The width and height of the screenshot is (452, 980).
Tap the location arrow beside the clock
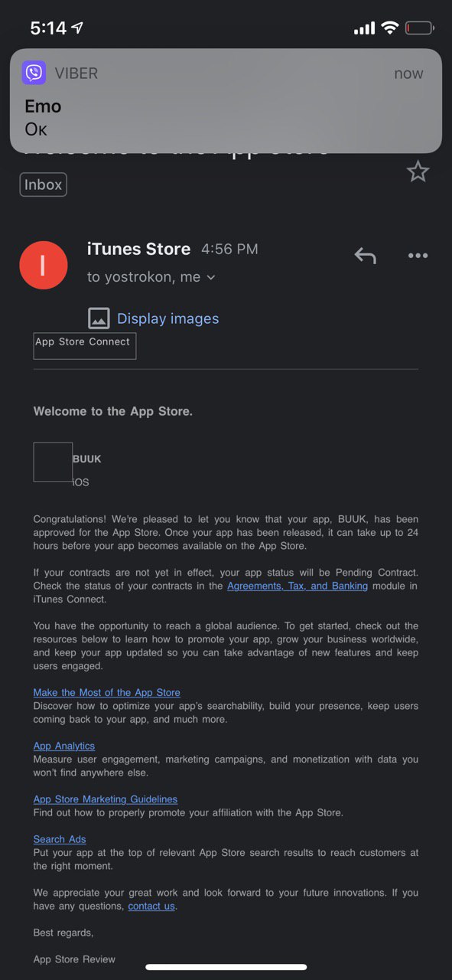(x=78, y=28)
